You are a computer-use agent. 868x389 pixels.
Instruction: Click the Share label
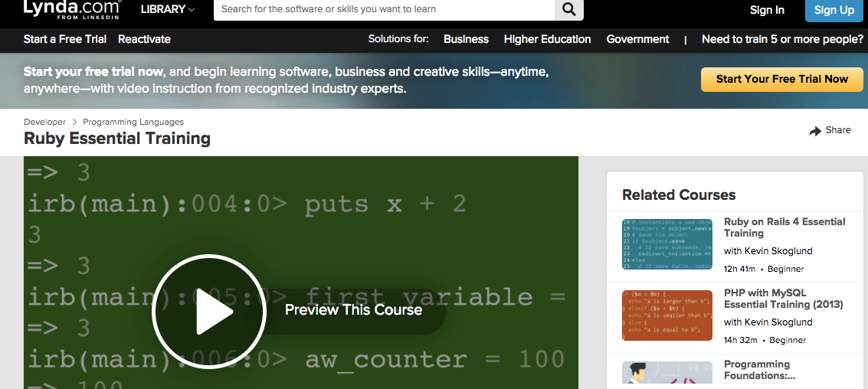pyautogui.click(x=838, y=130)
